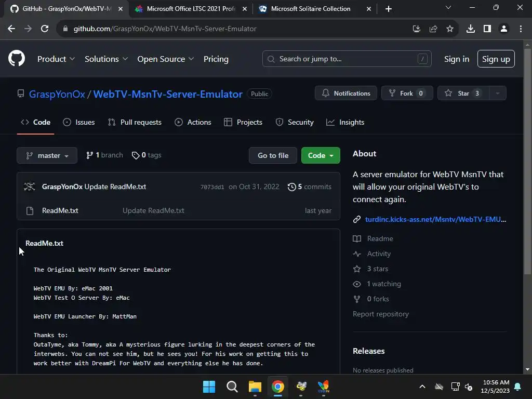Open the Insights tab

click(x=345, y=122)
